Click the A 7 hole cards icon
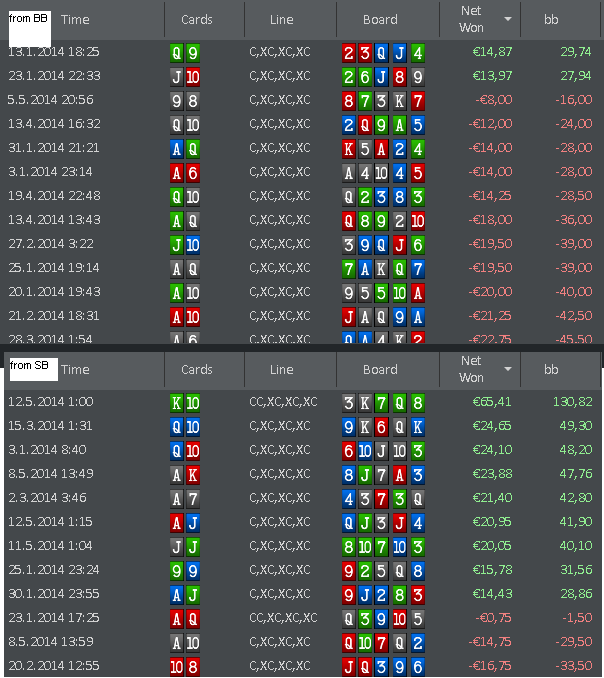The image size is (604, 678). pos(185,498)
